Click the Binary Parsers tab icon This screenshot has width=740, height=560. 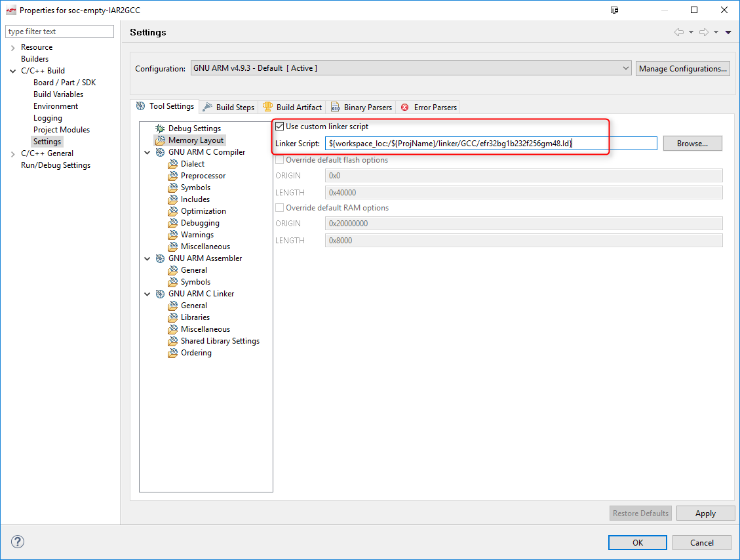[335, 108]
